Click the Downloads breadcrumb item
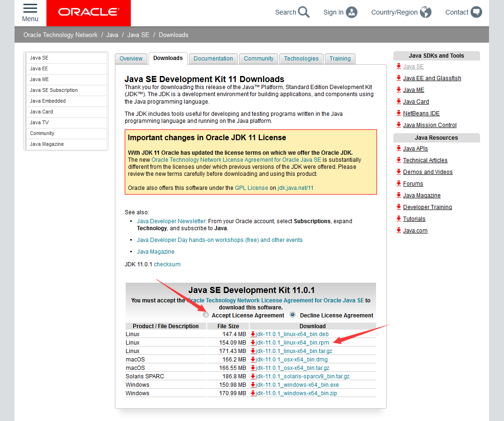 click(x=173, y=35)
